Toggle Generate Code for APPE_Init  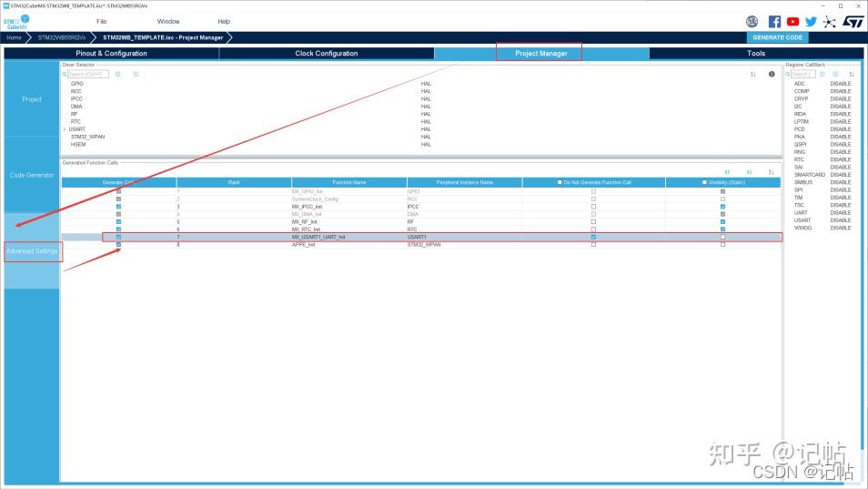point(118,244)
